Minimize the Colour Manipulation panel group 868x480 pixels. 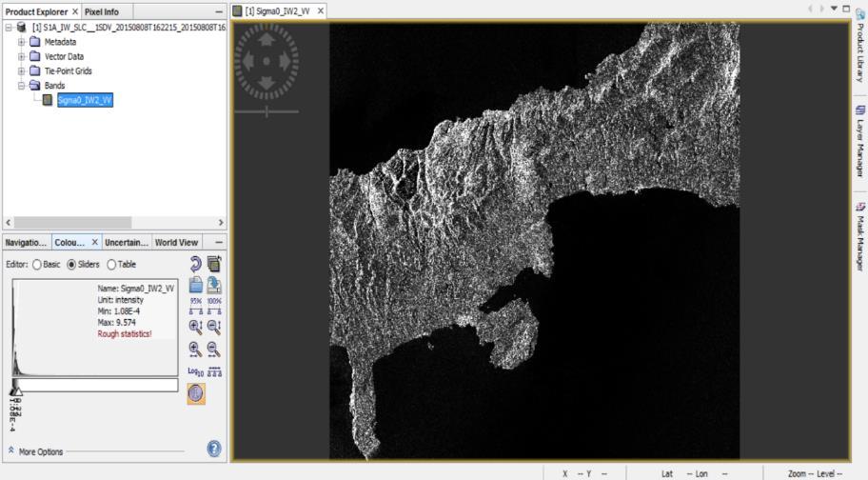(x=219, y=243)
